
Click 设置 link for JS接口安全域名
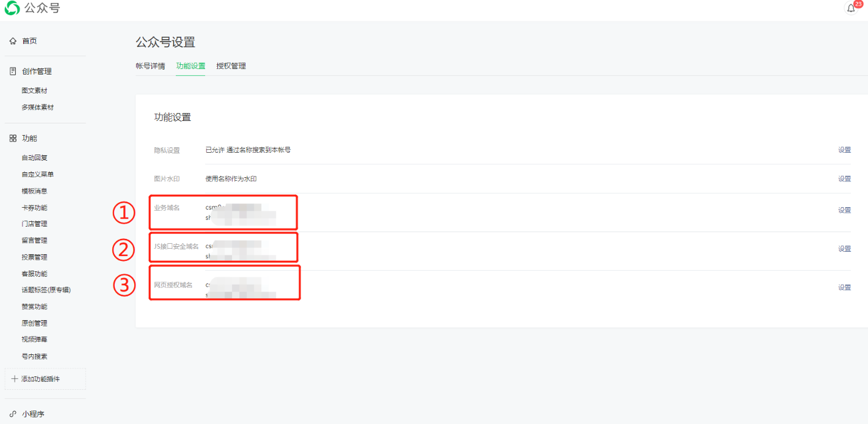tap(844, 249)
